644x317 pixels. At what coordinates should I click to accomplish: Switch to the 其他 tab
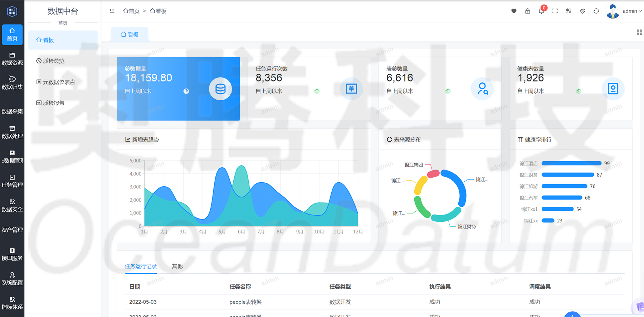coord(177,266)
